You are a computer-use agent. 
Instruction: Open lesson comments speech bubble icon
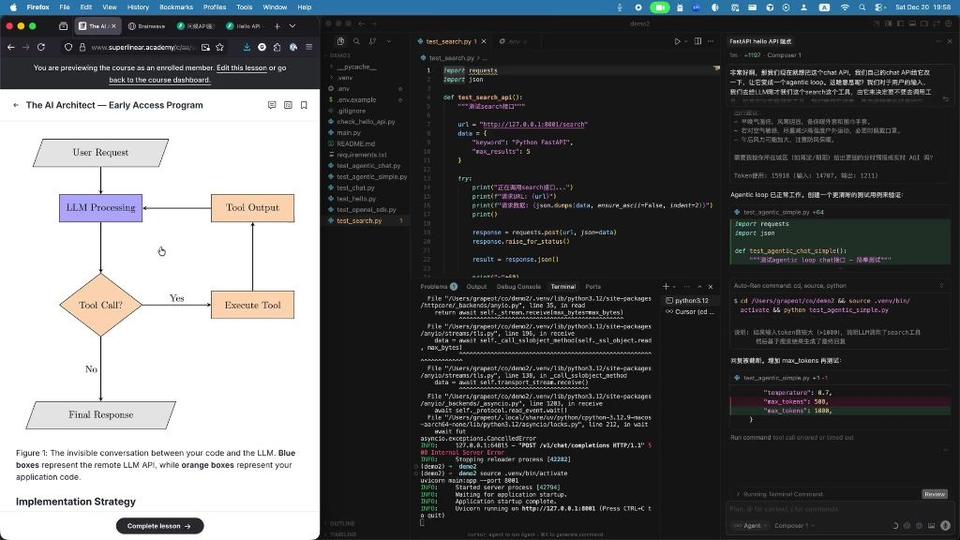272,105
